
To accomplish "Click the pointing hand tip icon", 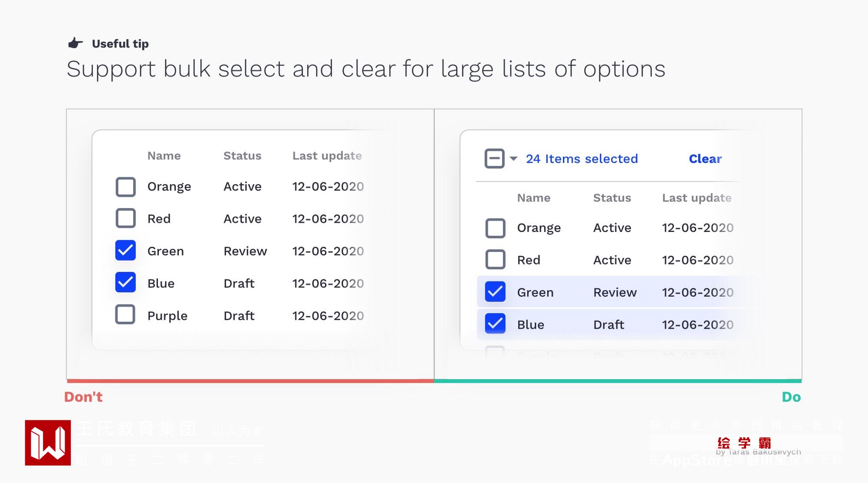I will pyautogui.click(x=76, y=43).
